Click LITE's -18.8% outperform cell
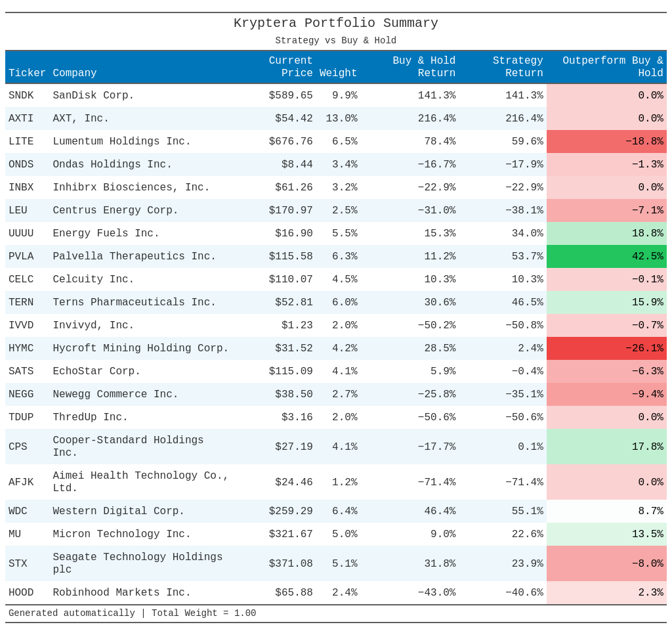672x635 pixels. tap(606, 141)
